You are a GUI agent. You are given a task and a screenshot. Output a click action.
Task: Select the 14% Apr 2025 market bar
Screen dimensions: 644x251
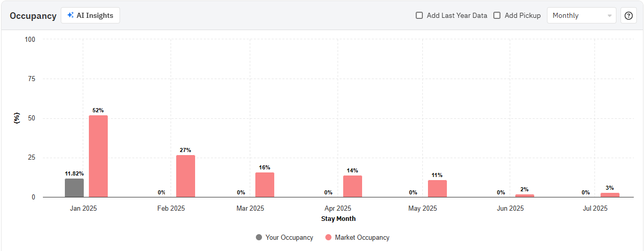[x=352, y=186]
